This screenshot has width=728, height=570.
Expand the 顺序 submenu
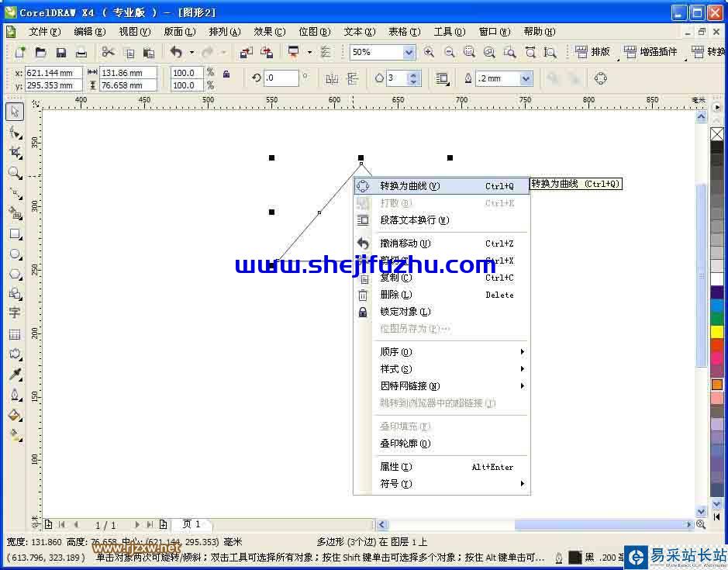[441, 351]
